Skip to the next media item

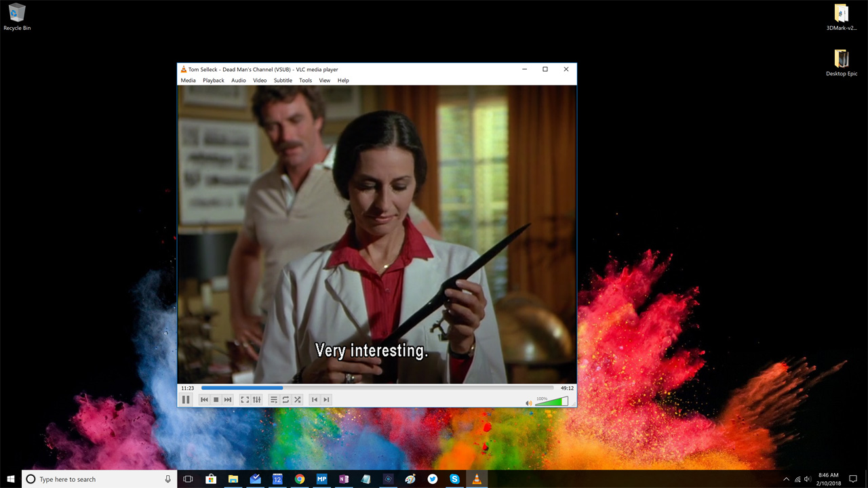(x=227, y=399)
